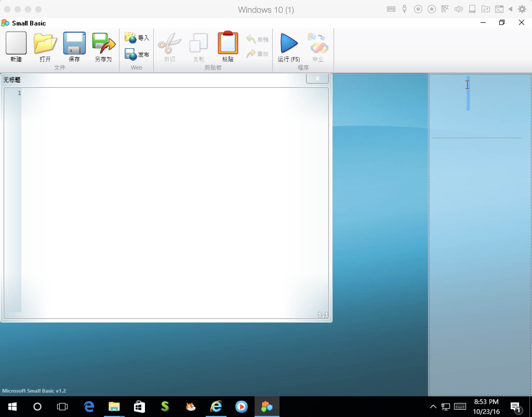
Task: Click Save As (另存为) icon
Action: (x=103, y=43)
